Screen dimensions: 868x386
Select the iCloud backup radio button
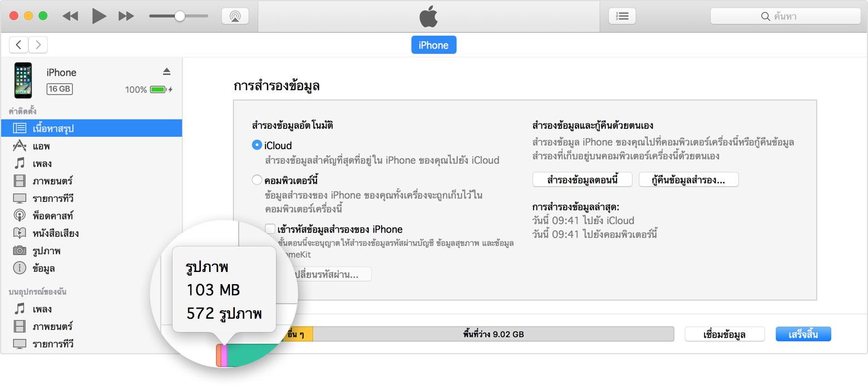tap(257, 145)
